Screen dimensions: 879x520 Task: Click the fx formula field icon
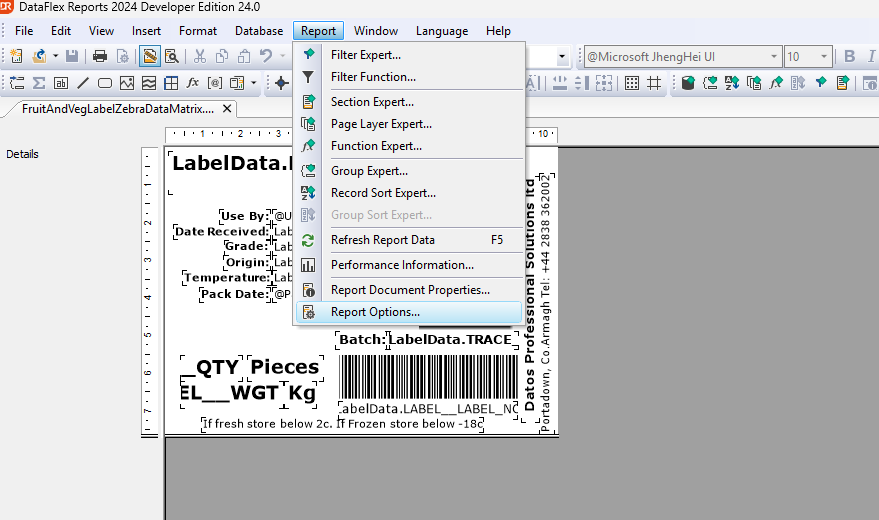(193, 82)
